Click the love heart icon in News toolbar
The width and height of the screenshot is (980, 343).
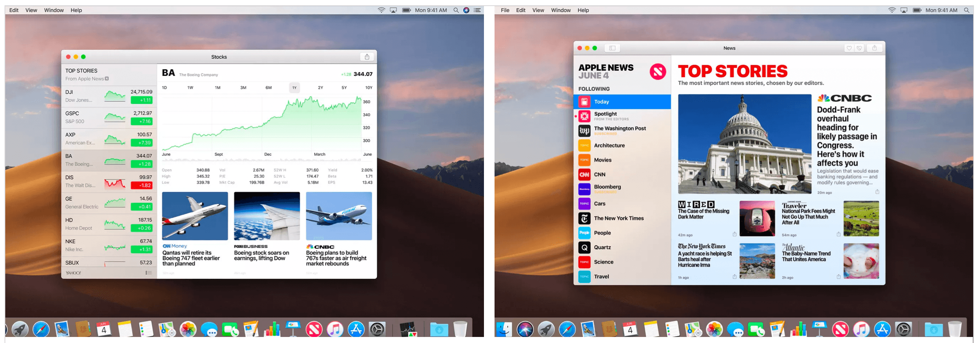(849, 48)
